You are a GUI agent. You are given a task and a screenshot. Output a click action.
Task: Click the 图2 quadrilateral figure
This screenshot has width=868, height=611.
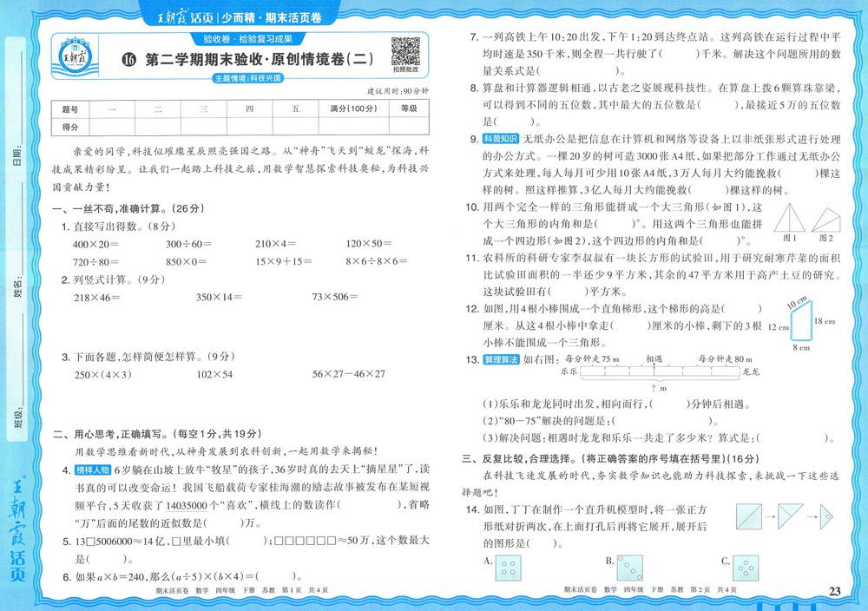(x=826, y=220)
